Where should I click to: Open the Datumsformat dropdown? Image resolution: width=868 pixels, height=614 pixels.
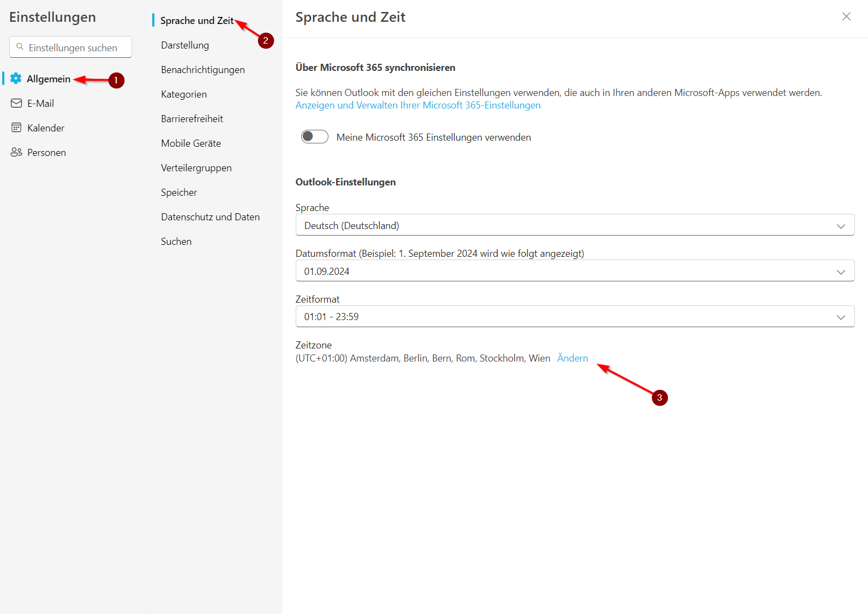pos(574,270)
